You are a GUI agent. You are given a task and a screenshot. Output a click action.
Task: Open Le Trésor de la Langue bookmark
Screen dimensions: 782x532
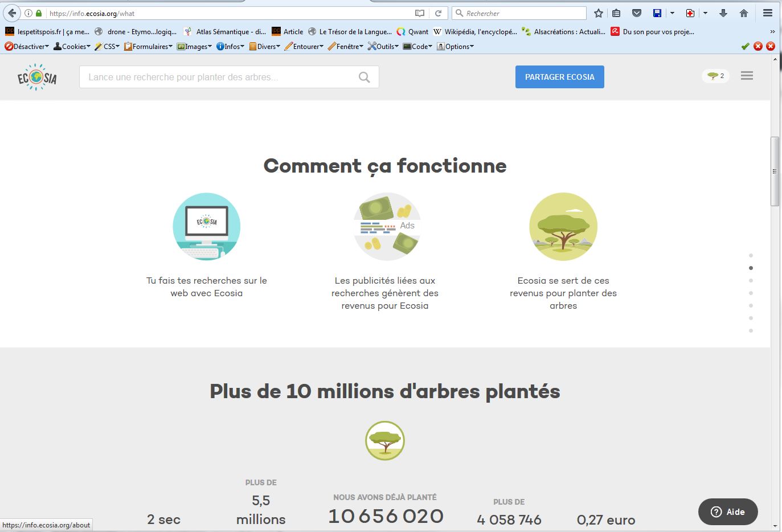point(350,32)
